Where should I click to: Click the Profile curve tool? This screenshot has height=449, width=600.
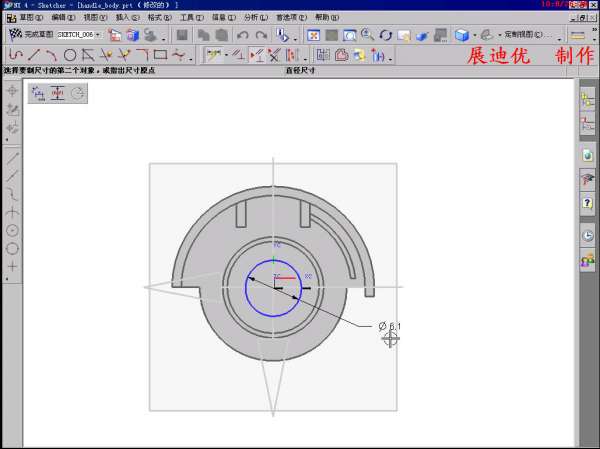point(16,54)
